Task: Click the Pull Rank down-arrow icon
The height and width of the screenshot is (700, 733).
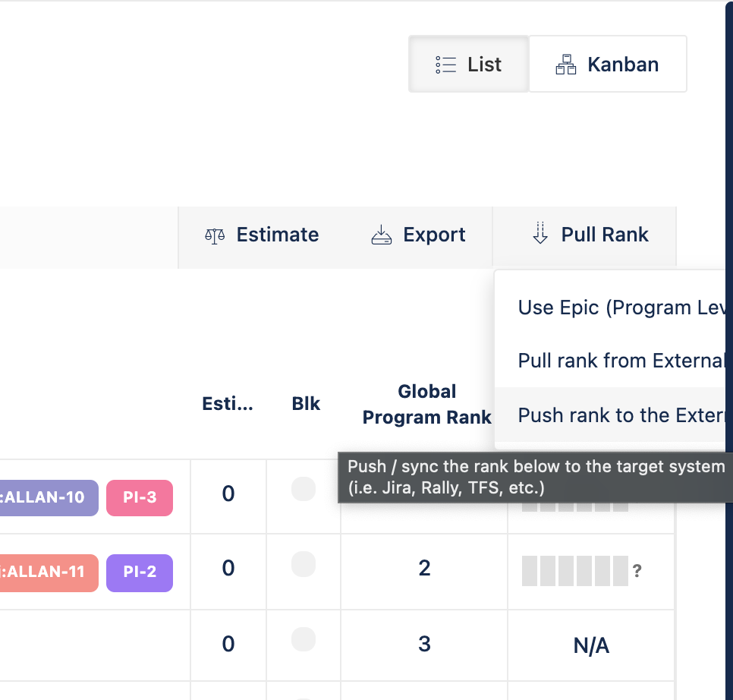Action: [x=540, y=234]
